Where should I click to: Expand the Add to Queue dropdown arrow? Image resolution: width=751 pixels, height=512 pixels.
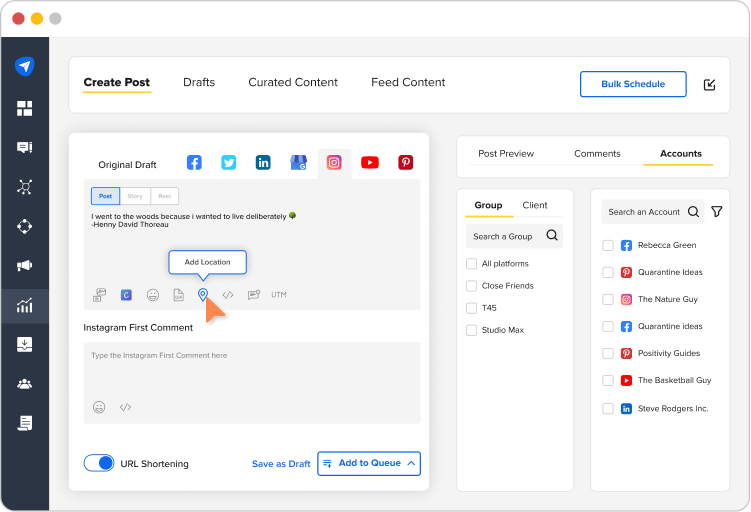[x=411, y=463]
